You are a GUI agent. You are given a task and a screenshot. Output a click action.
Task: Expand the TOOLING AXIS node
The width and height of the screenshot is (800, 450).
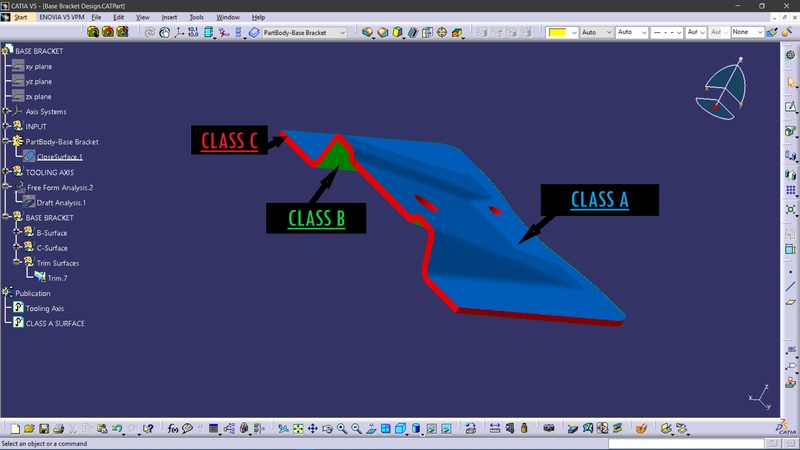coord(6,171)
